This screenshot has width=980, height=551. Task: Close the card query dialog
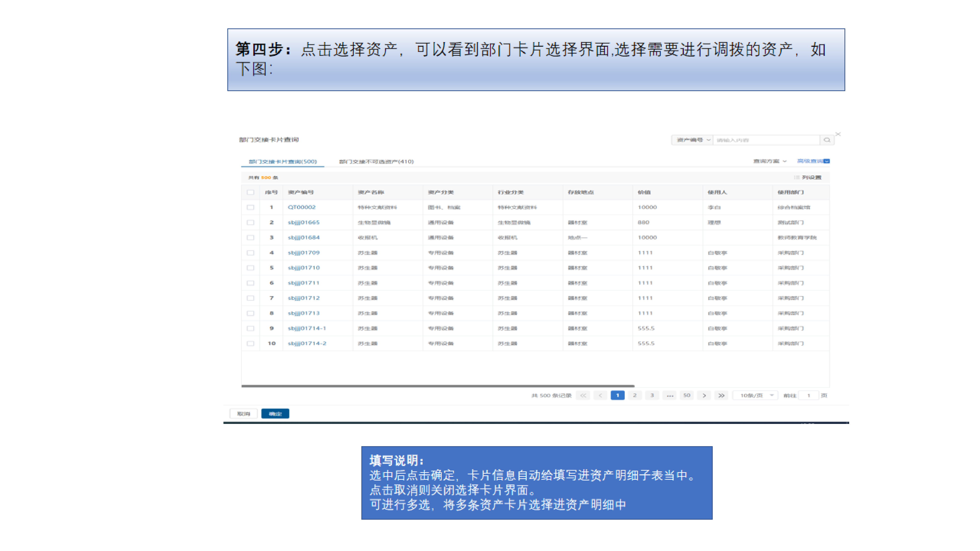click(838, 134)
